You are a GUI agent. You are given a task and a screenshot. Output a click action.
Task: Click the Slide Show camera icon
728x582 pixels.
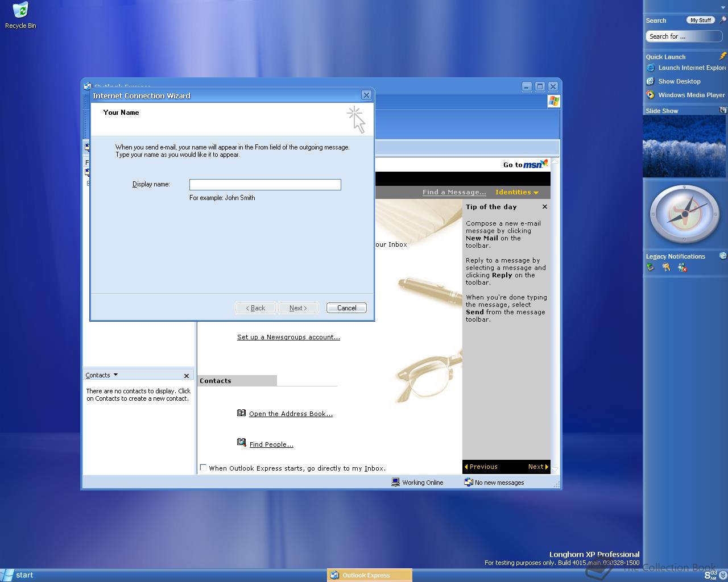click(723, 110)
